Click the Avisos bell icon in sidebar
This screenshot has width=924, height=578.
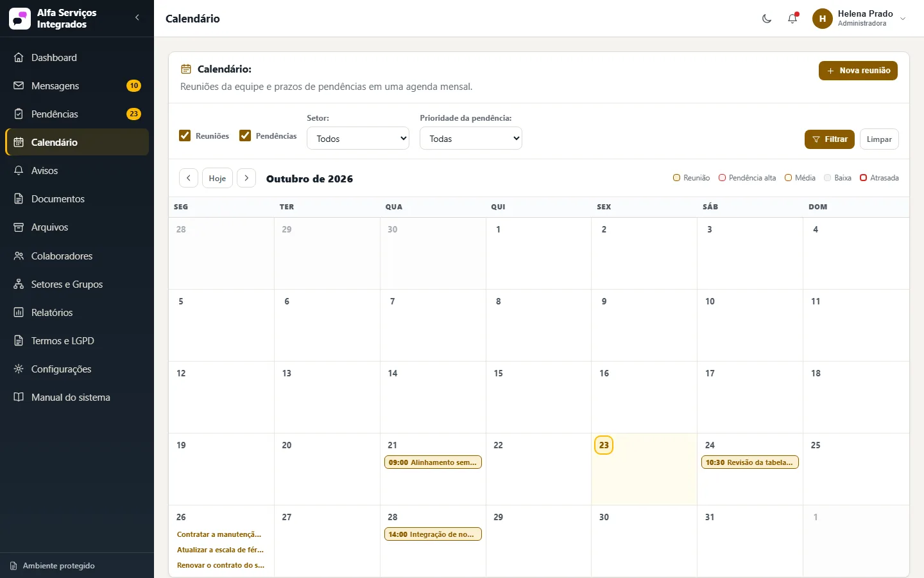19,171
